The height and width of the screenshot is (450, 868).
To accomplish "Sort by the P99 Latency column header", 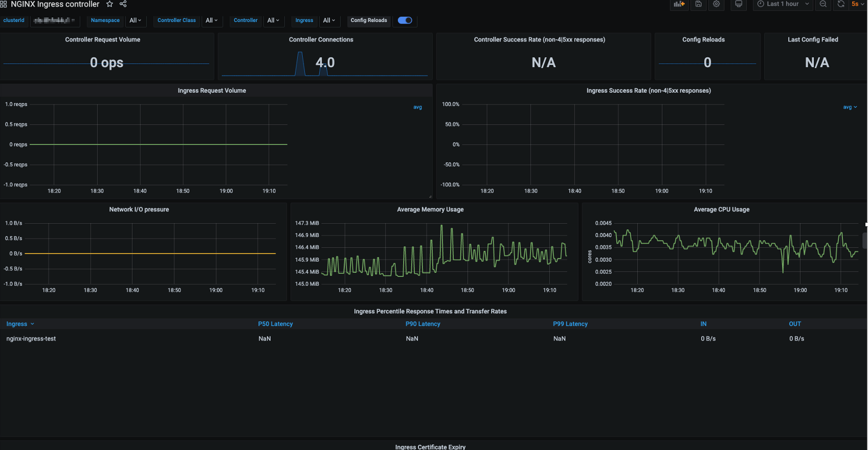I will [x=570, y=324].
